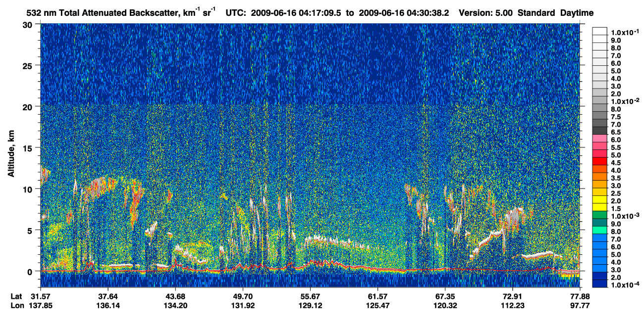Click latitude value '31.57'
The height and width of the screenshot is (330, 644).
(x=41, y=296)
